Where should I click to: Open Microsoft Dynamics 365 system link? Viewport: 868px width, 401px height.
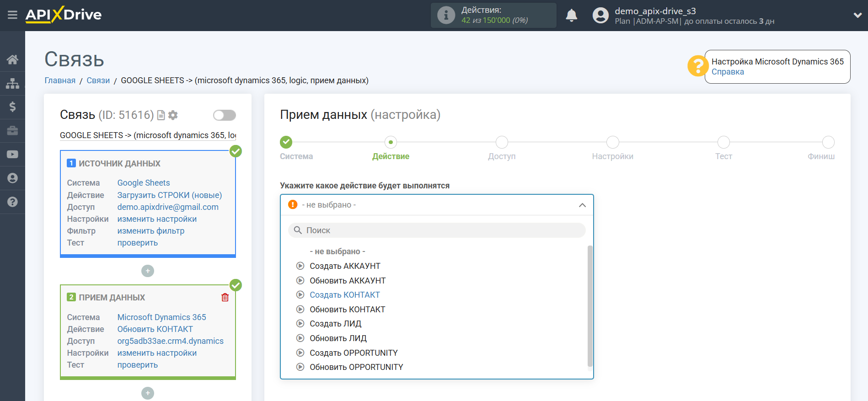[x=161, y=317]
